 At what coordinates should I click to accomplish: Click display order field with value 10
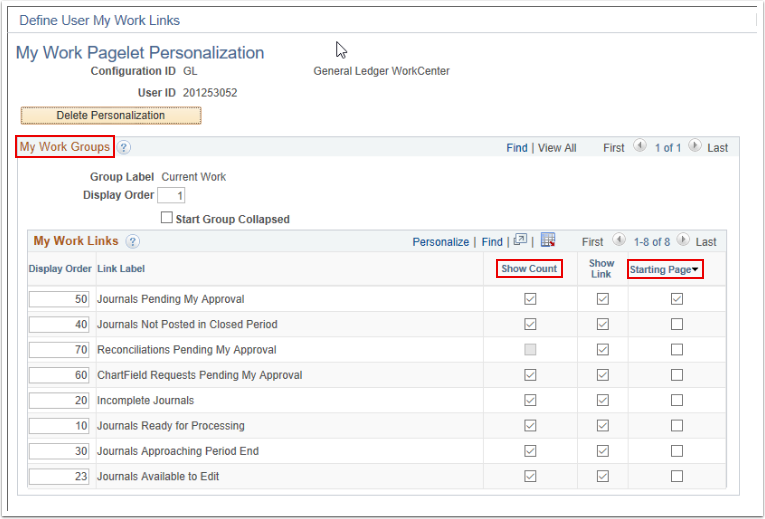(59, 426)
